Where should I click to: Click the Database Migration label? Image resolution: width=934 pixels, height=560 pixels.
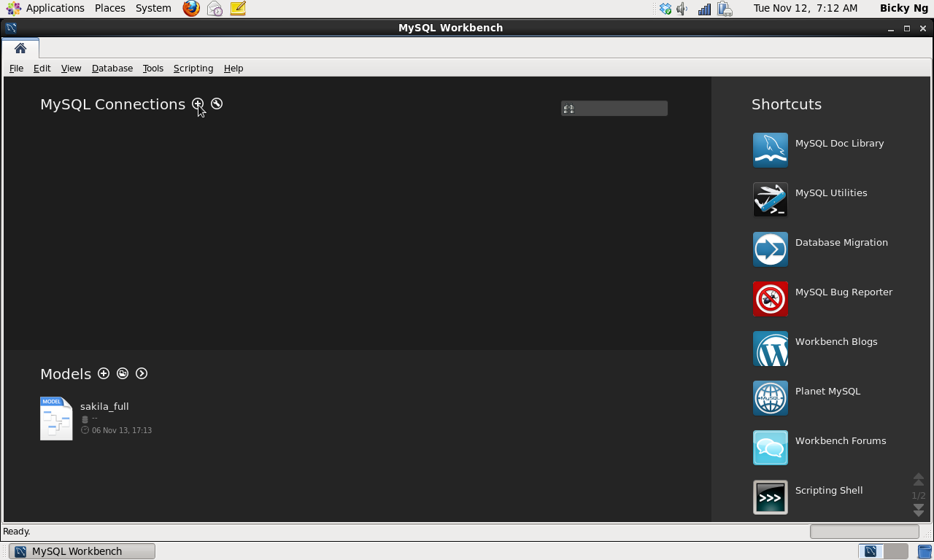841,243
